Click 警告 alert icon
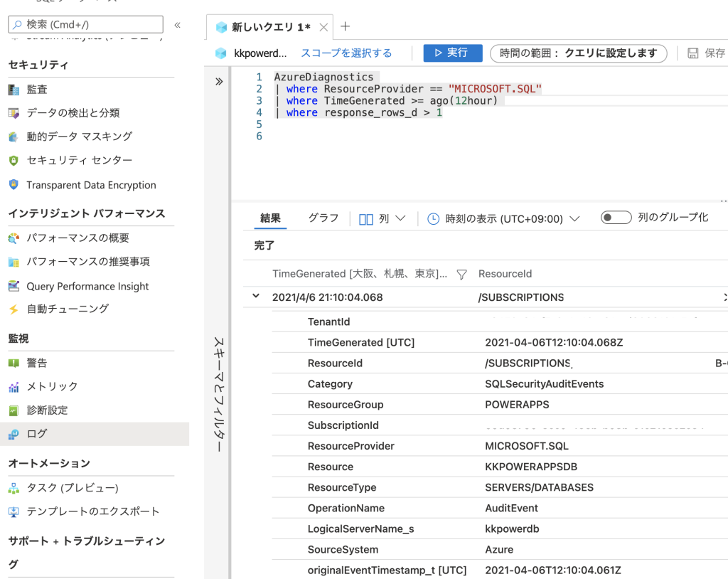728x579 pixels. coord(14,363)
